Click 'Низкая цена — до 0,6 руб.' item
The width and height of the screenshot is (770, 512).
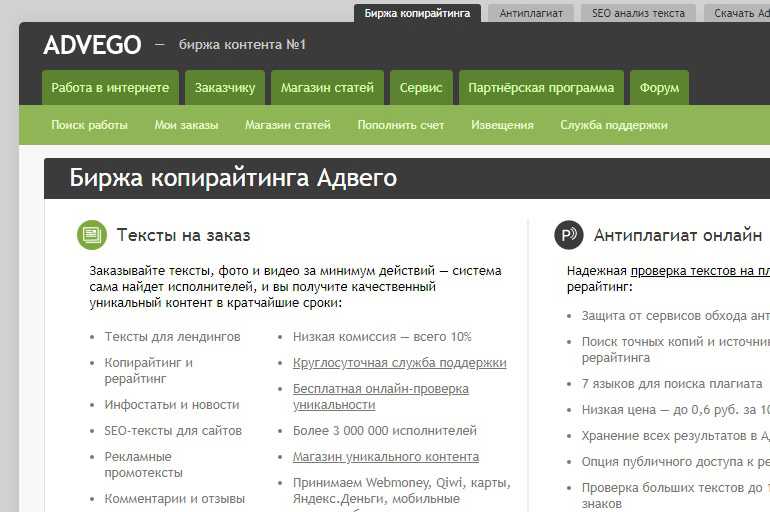click(676, 409)
